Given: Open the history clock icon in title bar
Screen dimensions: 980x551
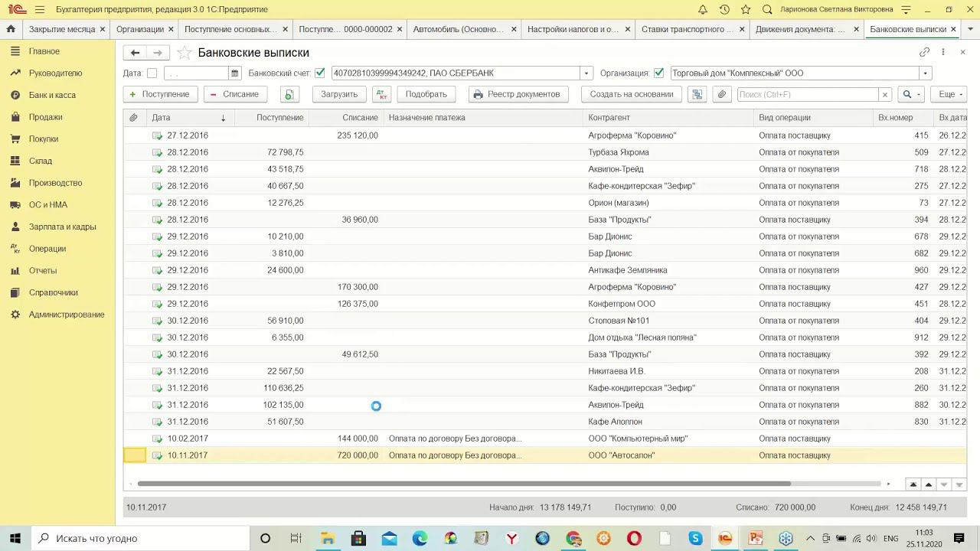Looking at the screenshot, I should pos(724,9).
